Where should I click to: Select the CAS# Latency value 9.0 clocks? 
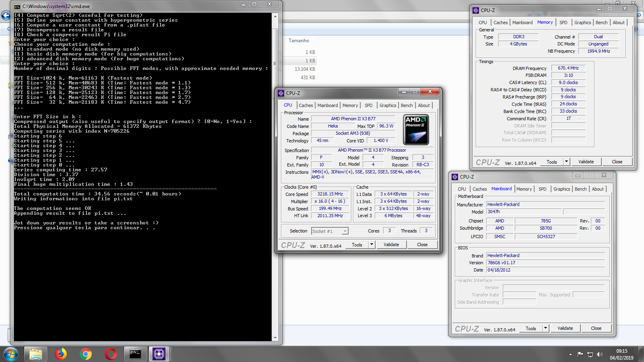click(568, 83)
